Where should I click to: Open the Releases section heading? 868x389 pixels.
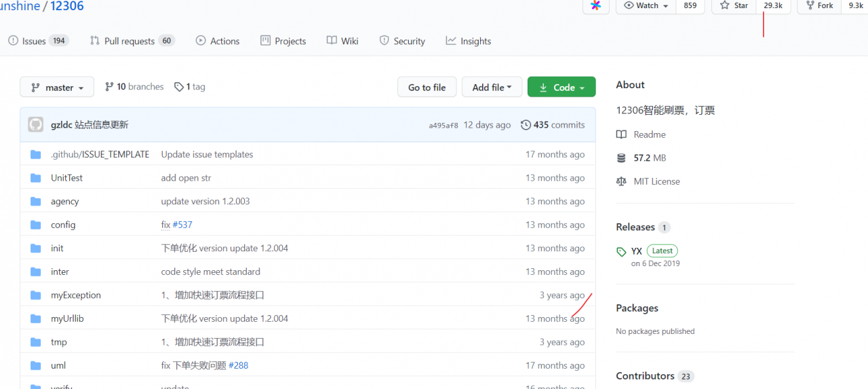pyautogui.click(x=635, y=227)
